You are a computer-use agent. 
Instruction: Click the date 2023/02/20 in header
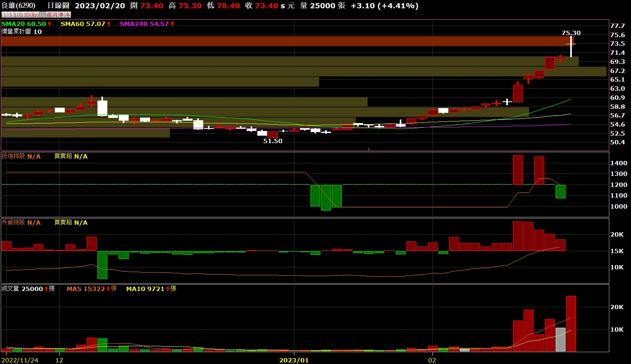(100, 6)
